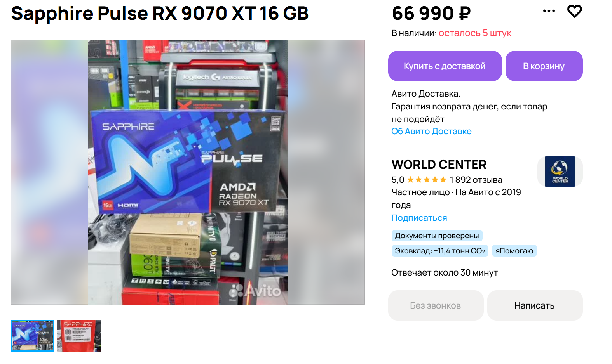Screen dimensions: 612x364
Task: Select the red Sapphire label thumbnail
Action: (x=78, y=336)
